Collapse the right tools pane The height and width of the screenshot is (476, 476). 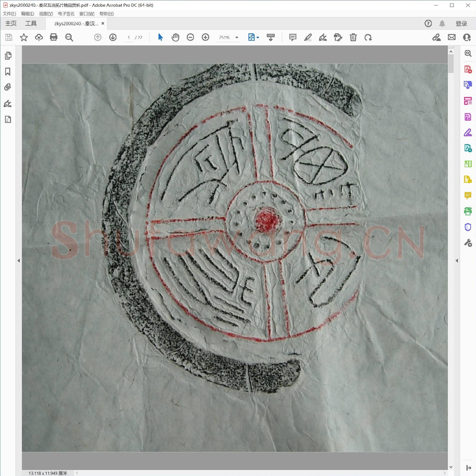pos(456,260)
